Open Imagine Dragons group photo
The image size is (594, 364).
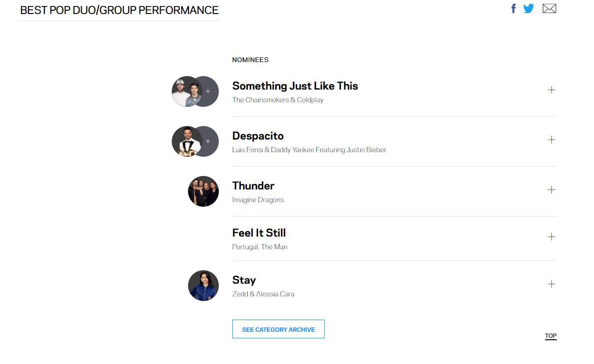click(203, 191)
